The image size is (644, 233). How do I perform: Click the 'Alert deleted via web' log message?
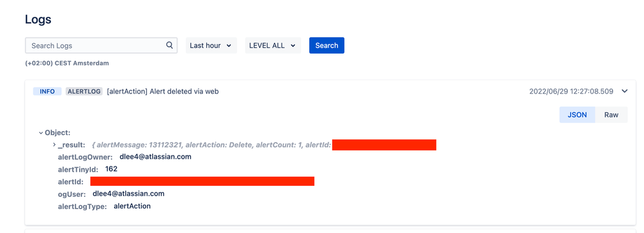[x=162, y=91]
